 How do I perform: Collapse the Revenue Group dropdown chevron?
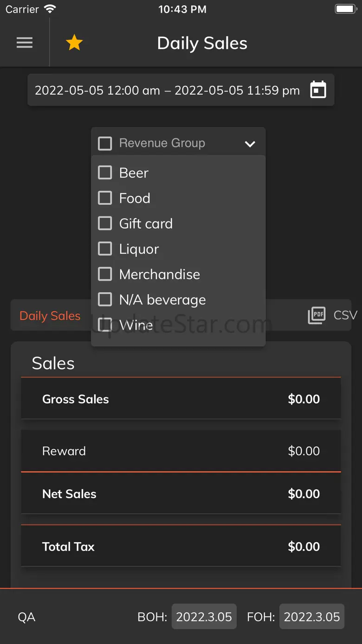pyautogui.click(x=250, y=144)
